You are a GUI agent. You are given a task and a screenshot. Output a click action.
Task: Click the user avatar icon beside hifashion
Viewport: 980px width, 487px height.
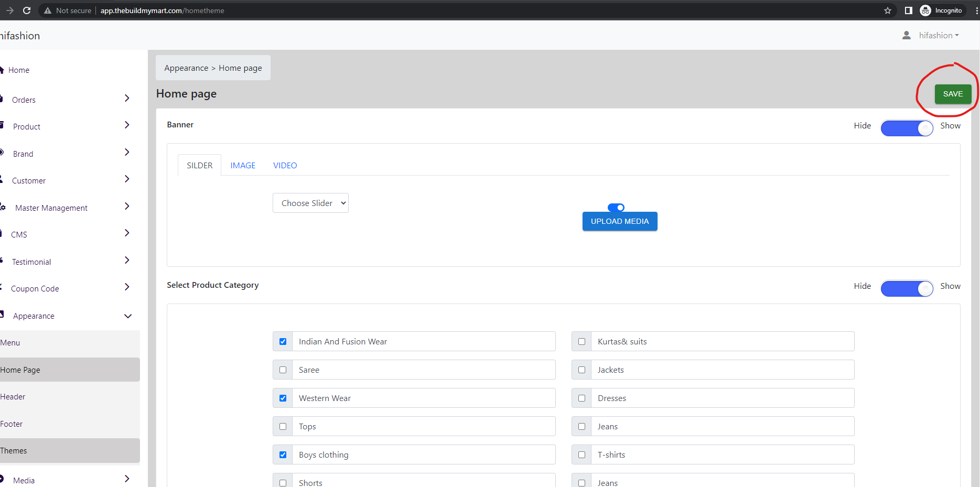[906, 35]
